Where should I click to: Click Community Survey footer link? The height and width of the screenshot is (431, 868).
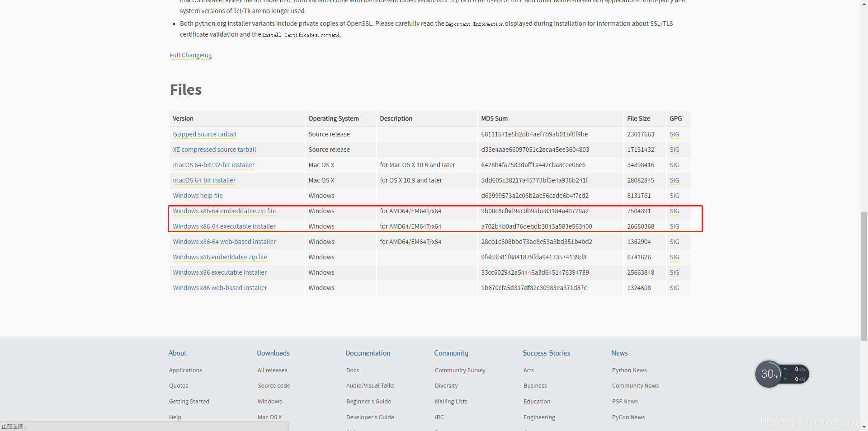point(460,370)
